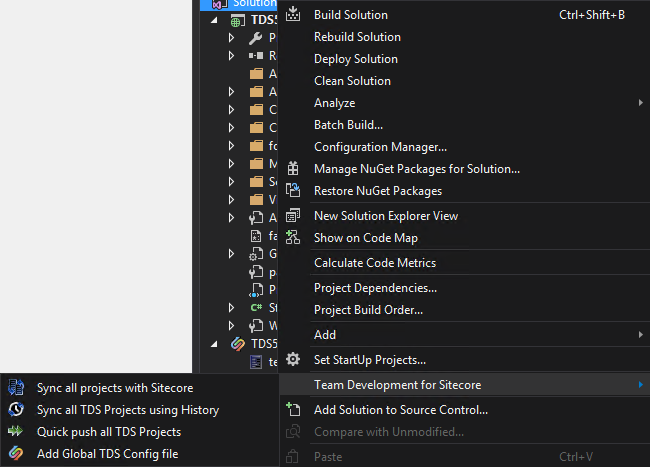Click the Quick push green arrows icon
The height and width of the screenshot is (467, 650).
[x=16, y=431]
